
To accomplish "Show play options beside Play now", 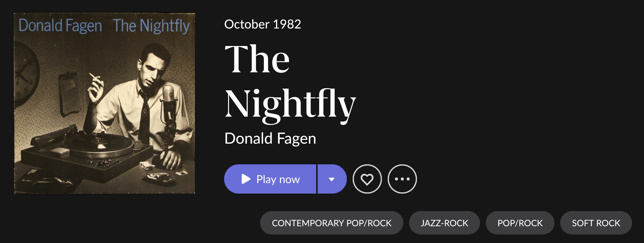I will point(331,179).
